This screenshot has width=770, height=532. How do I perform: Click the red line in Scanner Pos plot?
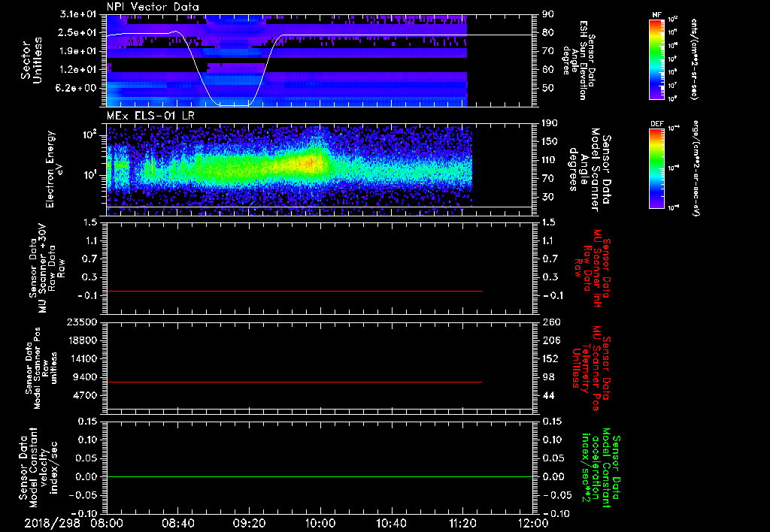tap(294, 382)
